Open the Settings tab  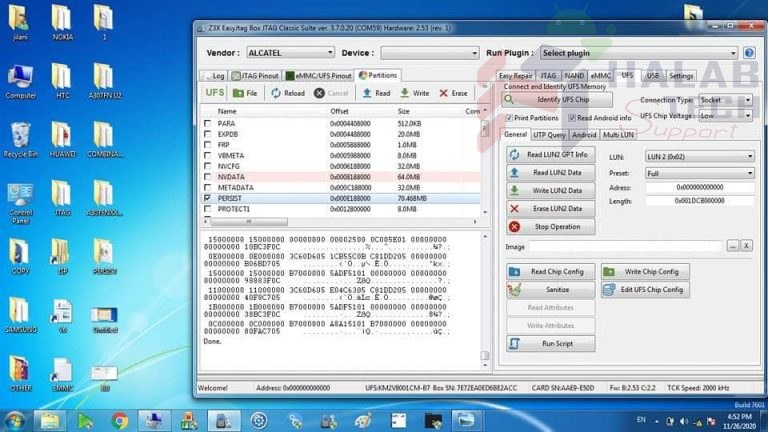pyautogui.click(x=681, y=76)
